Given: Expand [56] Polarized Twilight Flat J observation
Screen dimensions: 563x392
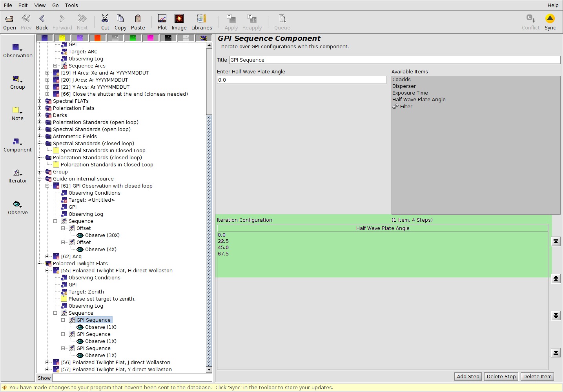Looking at the screenshot, I should [47, 363].
